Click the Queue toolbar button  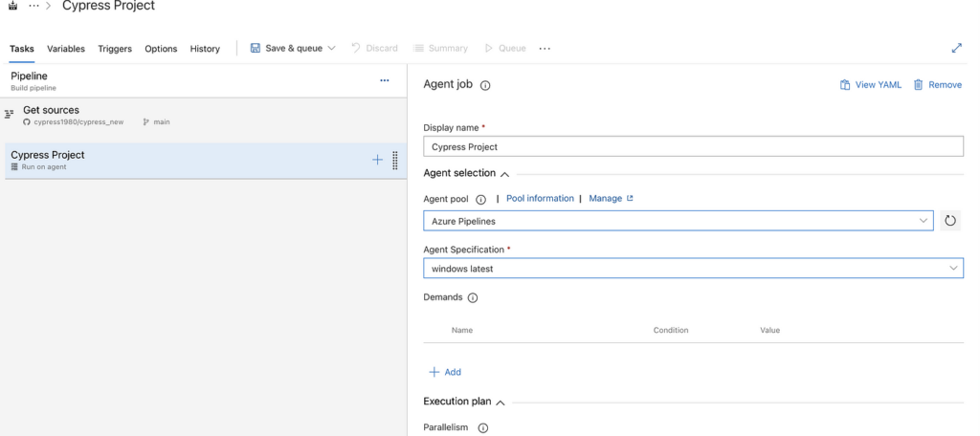(505, 48)
